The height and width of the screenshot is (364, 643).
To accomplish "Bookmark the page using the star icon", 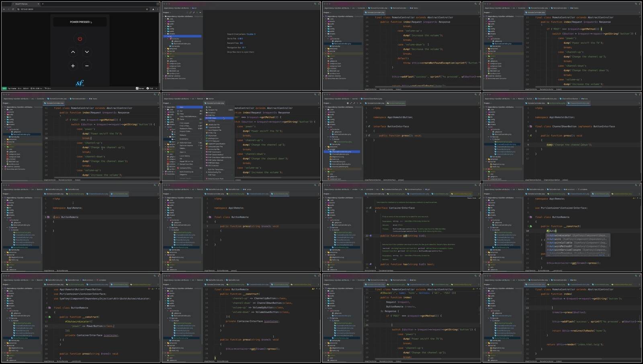I will (x=147, y=9).
